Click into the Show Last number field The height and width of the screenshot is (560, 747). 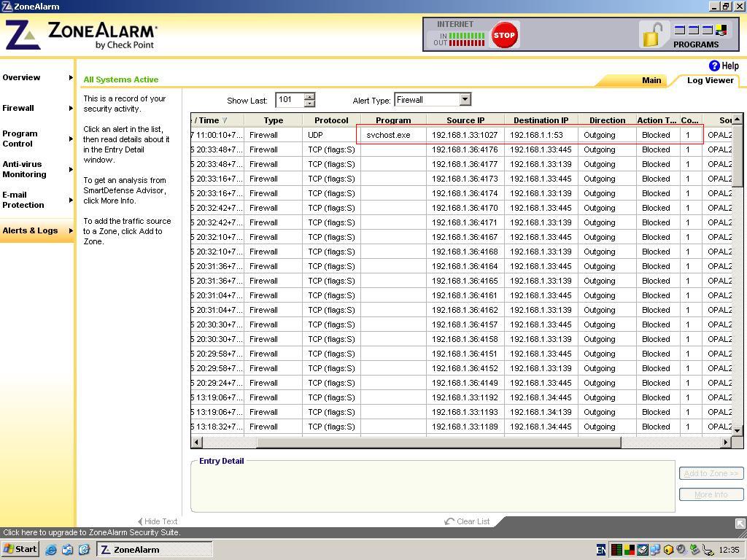290,99
